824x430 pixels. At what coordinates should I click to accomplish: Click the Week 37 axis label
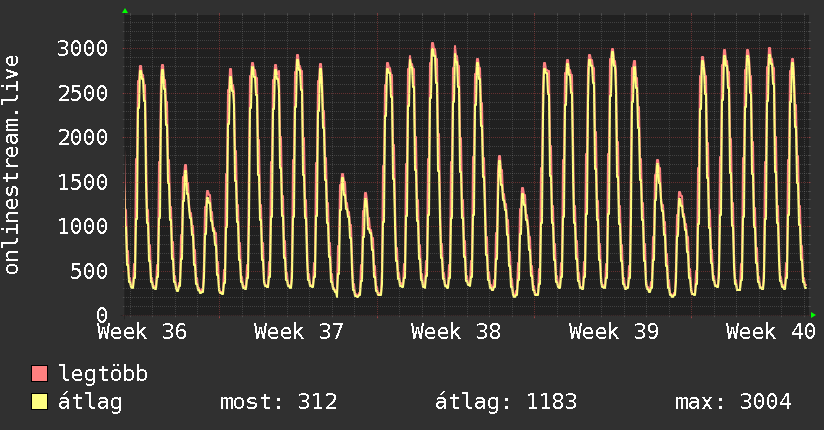click(x=299, y=332)
